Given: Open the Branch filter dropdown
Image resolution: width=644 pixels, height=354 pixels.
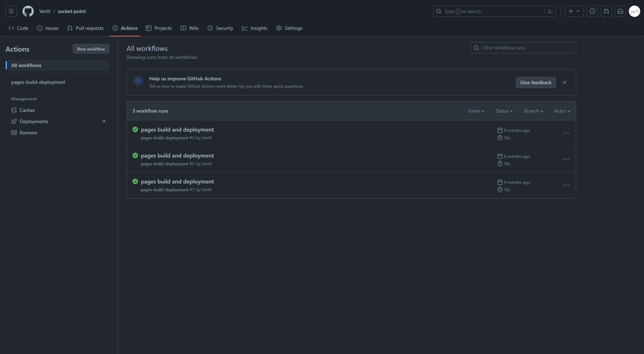Looking at the screenshot, I should coord(533,111).
